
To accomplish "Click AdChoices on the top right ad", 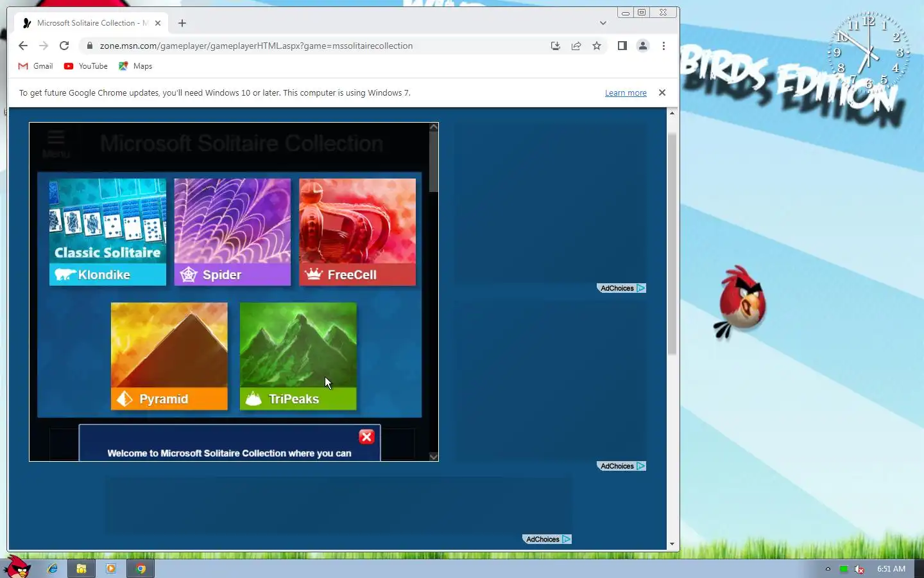I will tap(621, 288).
